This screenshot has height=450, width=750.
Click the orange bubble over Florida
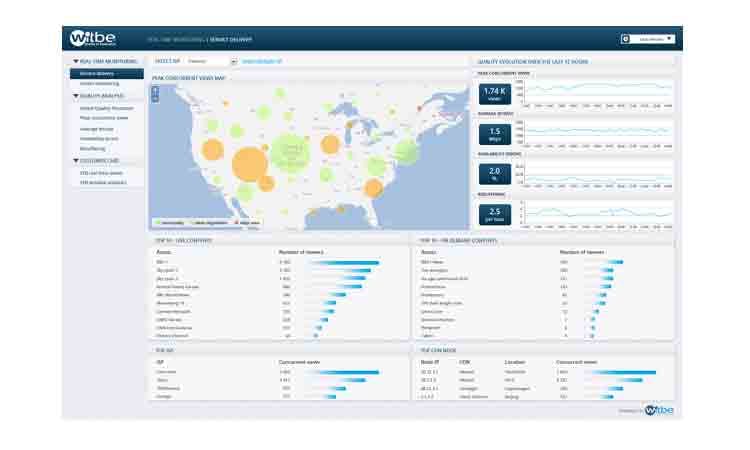pos(374,188)
